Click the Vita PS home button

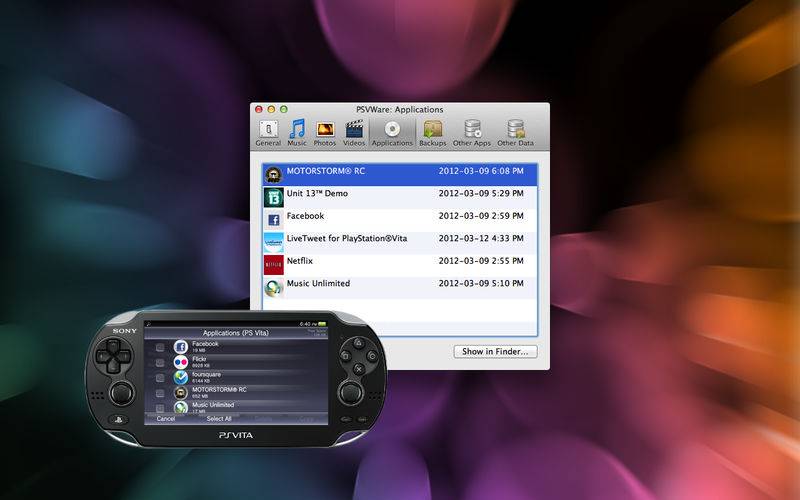(119, 420)
